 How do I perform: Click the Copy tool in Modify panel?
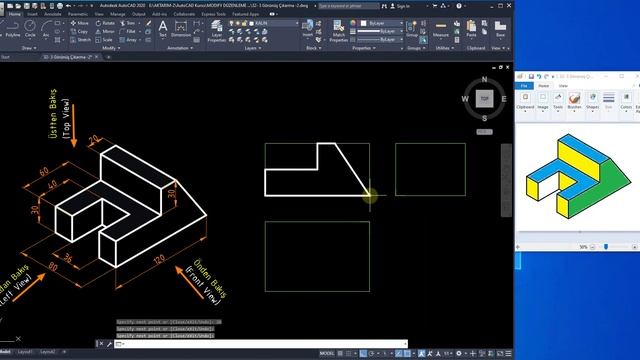coord(79,31)
